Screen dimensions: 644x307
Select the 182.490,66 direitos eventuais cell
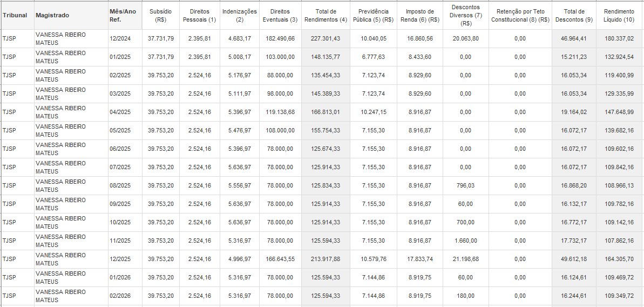pos(280,38)
